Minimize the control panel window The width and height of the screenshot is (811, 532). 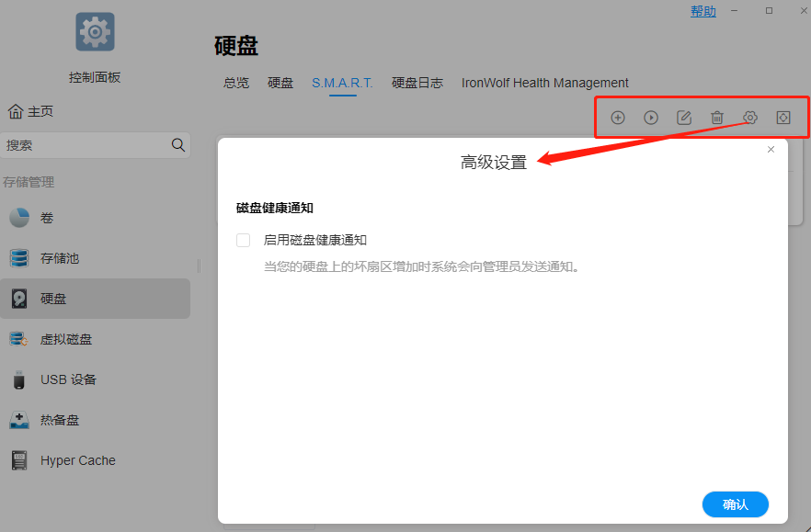(x=734, y=11)
